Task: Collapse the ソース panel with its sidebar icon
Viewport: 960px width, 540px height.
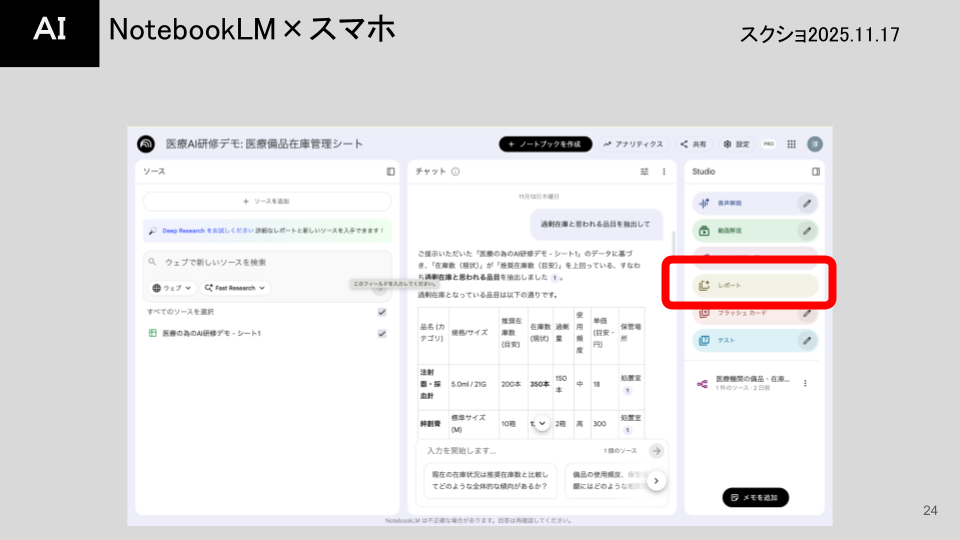Action: [x=391, y=171]
